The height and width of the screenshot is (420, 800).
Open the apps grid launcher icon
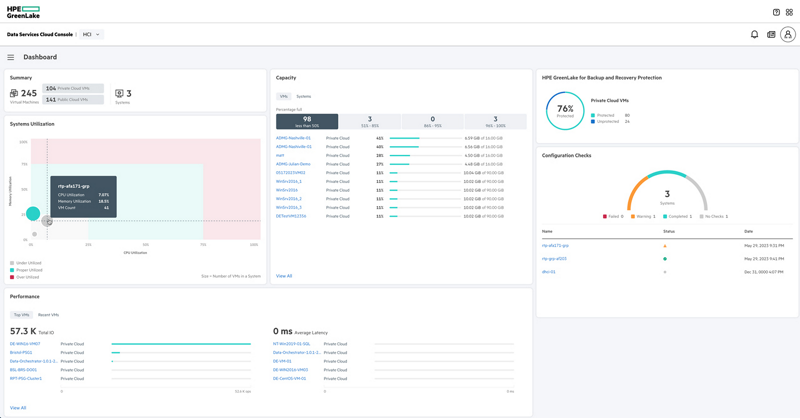[x=789, y=12]
